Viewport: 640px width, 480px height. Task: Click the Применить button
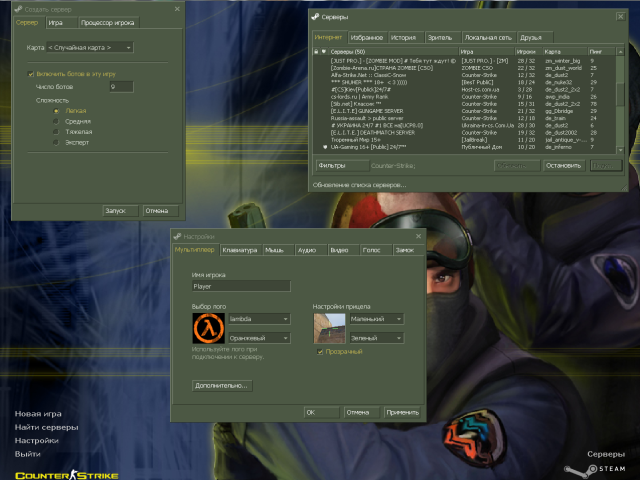coord(403,413)
